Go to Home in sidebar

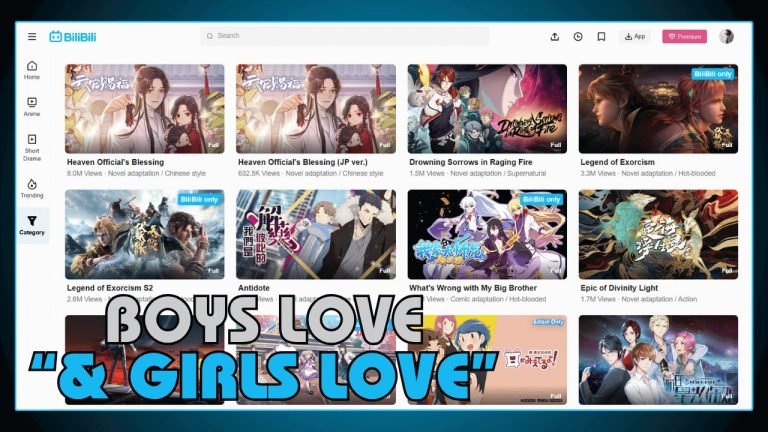pyautogui.click(x=32, y=69)
